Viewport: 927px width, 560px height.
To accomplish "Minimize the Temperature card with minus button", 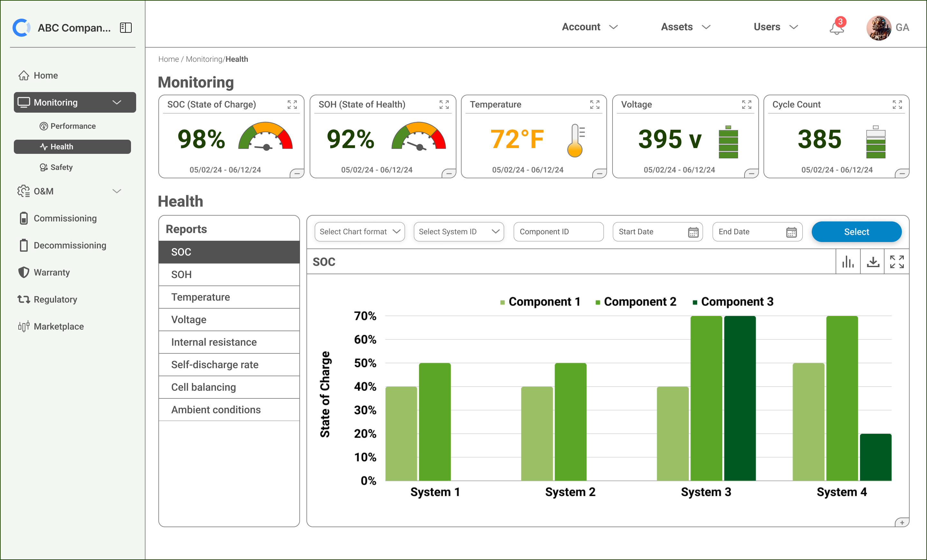I will pos(600,173).
